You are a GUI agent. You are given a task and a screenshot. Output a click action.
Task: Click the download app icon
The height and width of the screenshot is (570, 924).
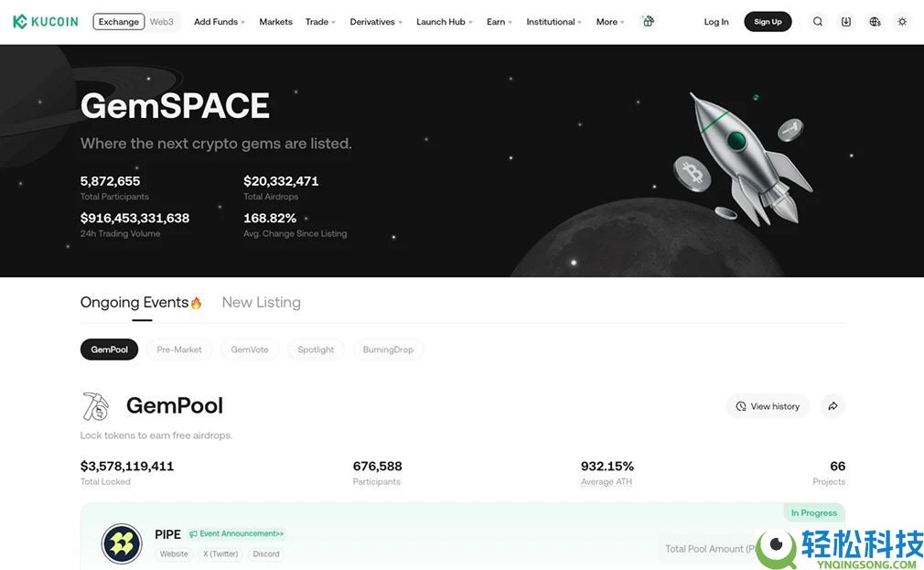(x=846, y=22)
